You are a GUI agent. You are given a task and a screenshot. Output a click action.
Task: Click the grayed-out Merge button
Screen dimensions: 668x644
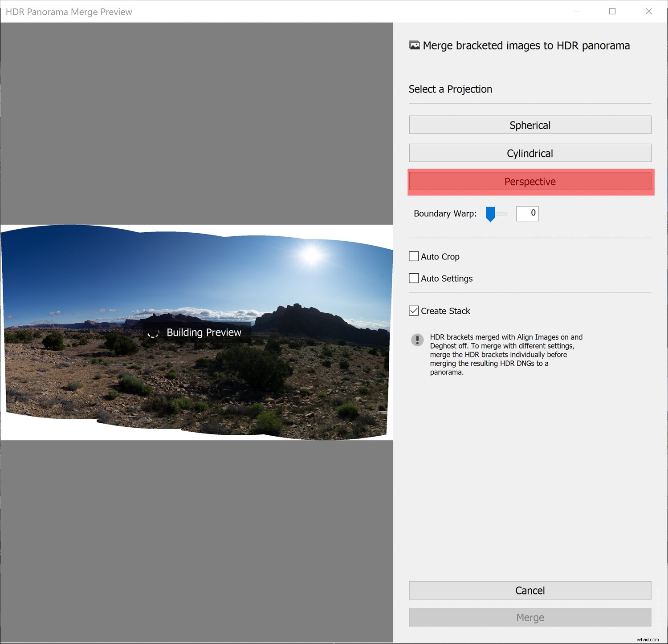coord(530,617)
